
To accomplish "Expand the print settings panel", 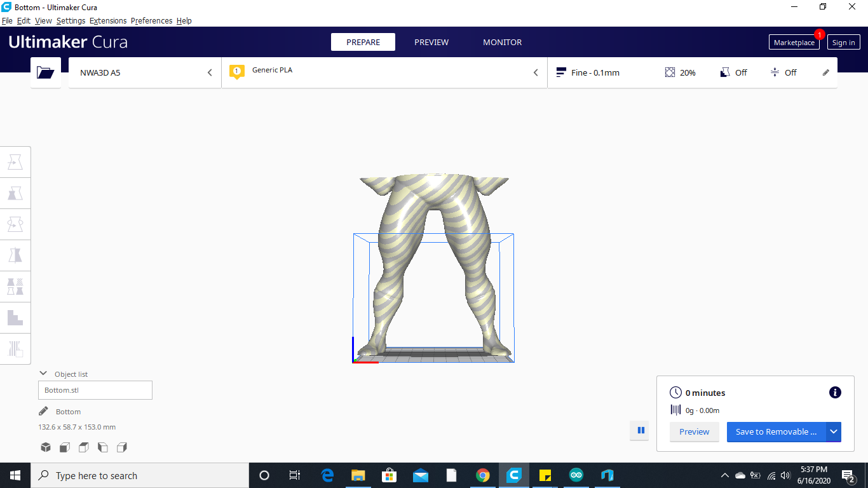I will pos(825,72).
